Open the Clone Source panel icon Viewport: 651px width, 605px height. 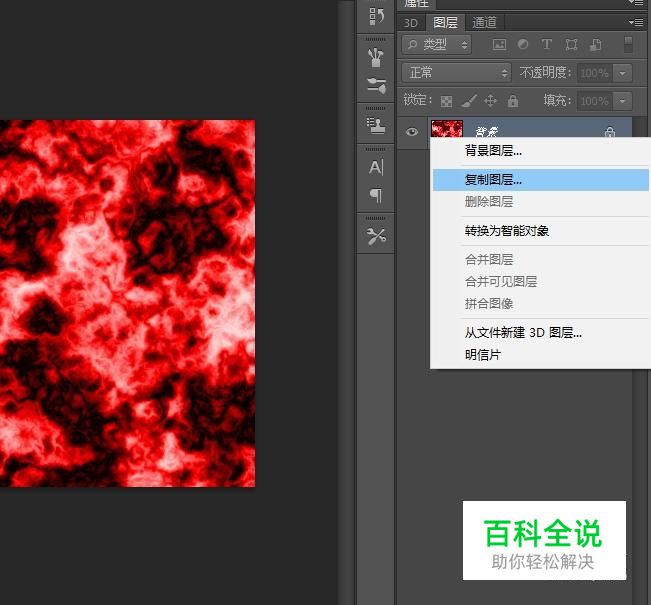[376, 126]
